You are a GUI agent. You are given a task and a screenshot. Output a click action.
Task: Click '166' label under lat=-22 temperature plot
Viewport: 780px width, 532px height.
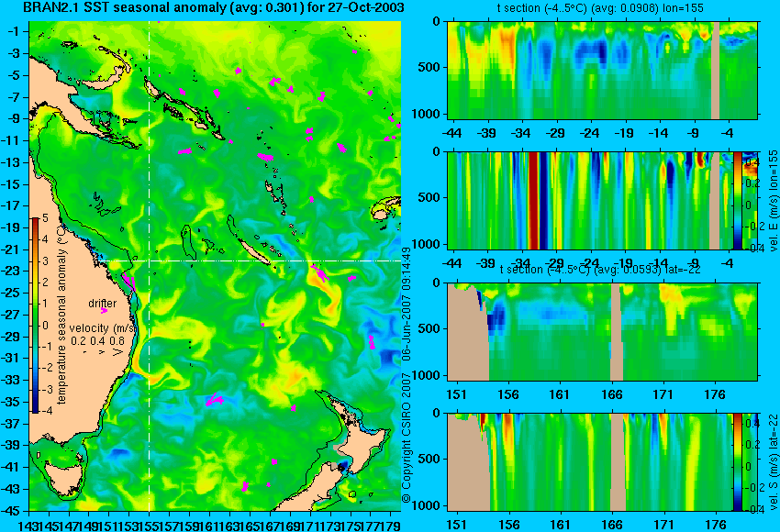coord(612,394)
